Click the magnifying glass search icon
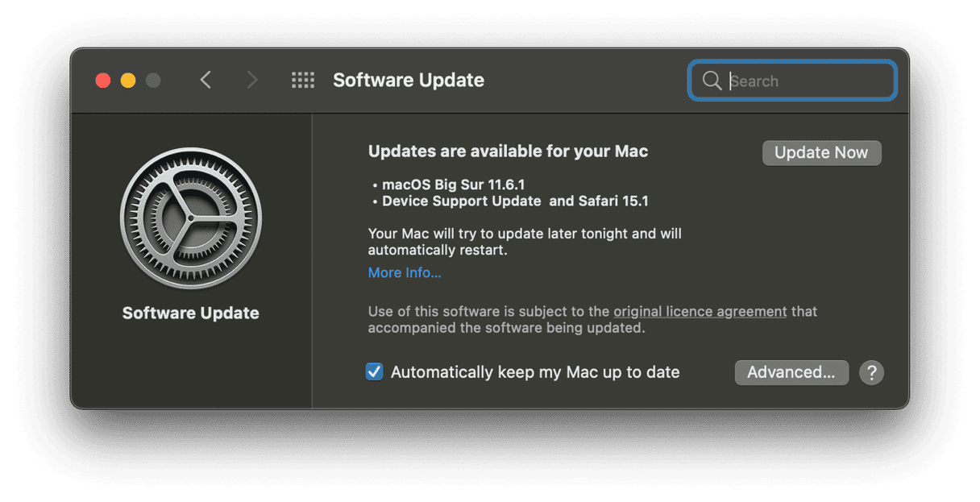980x502 pixels. point(712,81)
